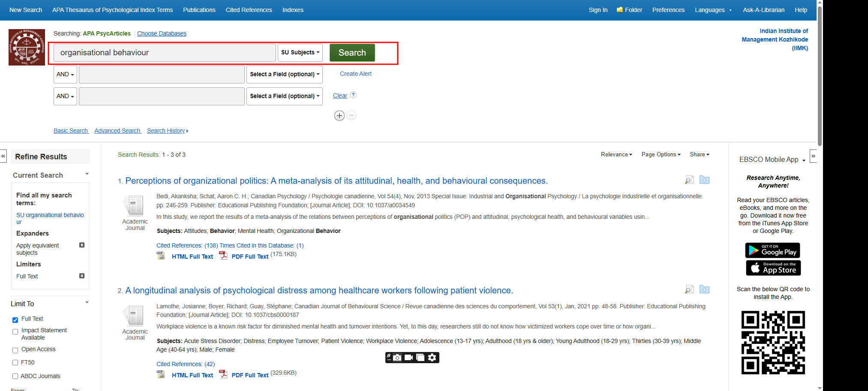Enable the Open Access checkbox

click(15, 350)
